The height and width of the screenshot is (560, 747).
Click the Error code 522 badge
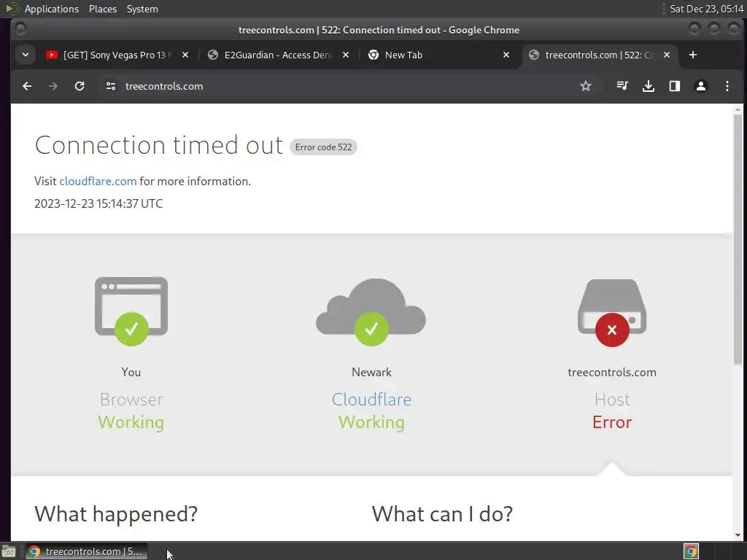pos(323,147)
